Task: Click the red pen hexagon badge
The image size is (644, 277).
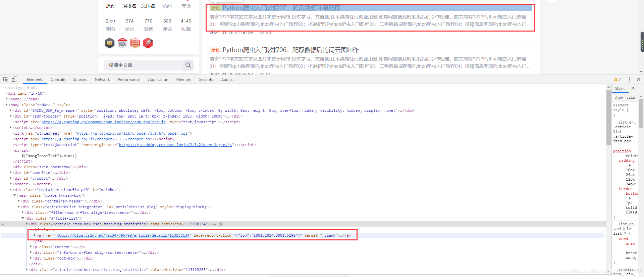Action: click(x=148, y=43)
